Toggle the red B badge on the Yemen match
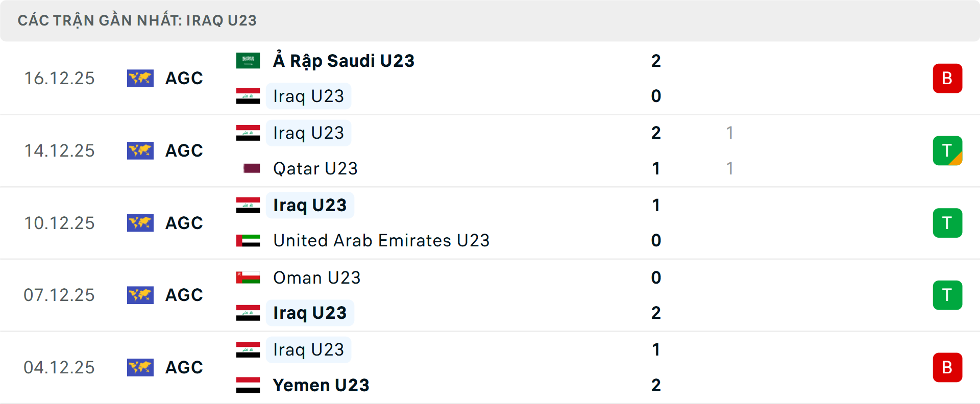980x404 pixels. click(947, 367)
